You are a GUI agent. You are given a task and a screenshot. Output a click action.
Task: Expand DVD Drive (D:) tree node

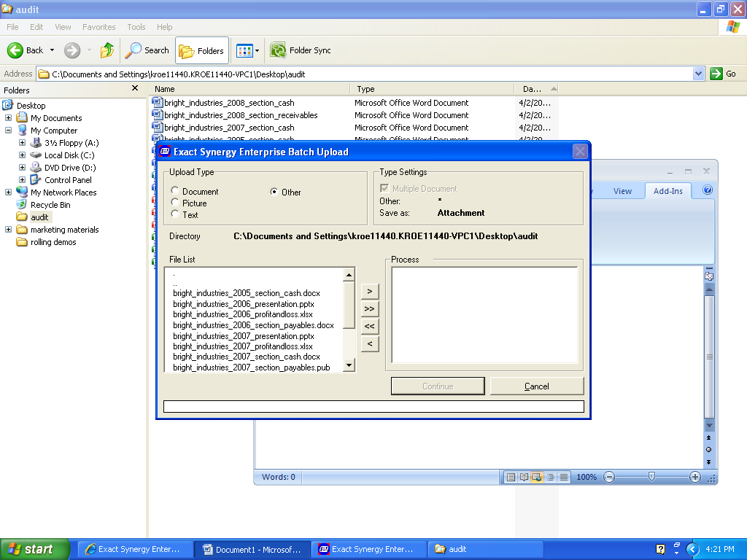pyautogui.click(x=22, y=167)
